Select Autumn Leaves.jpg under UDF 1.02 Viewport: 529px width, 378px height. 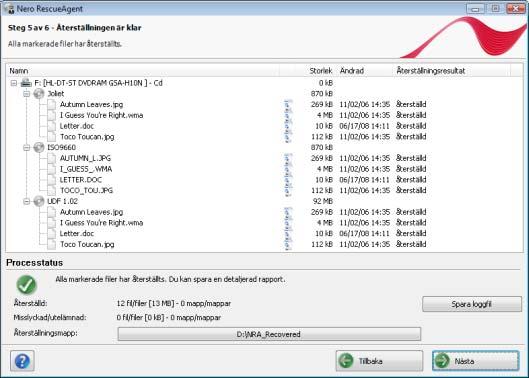(91, 212)
